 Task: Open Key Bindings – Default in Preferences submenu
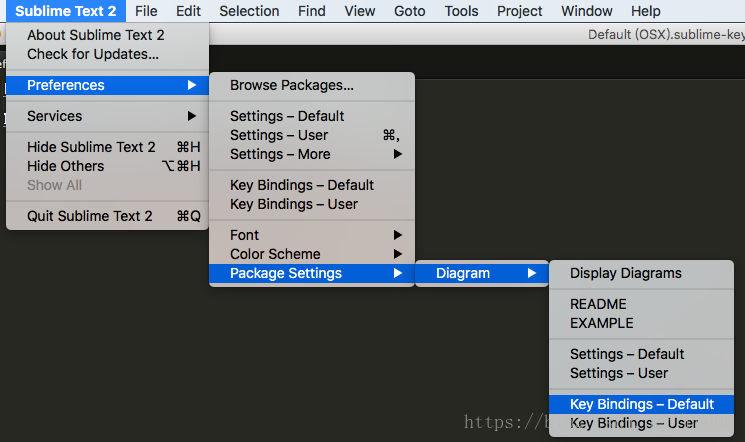[312, 185]
